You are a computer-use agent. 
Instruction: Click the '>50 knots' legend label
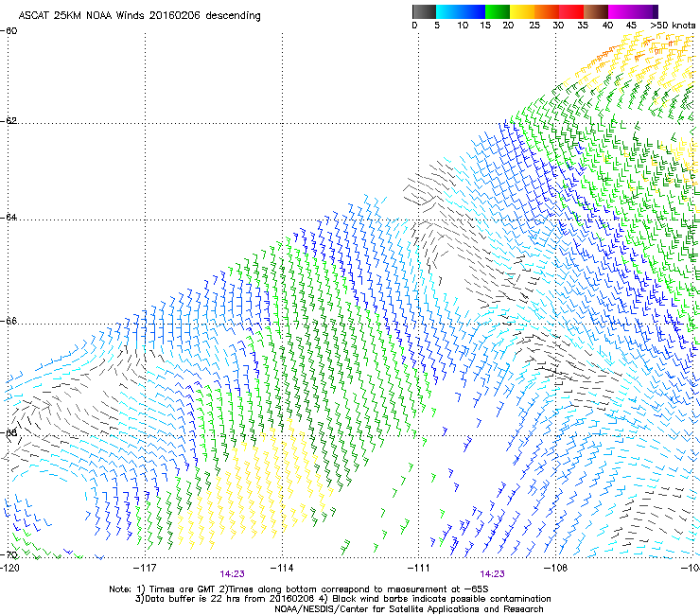coord(673,26)
